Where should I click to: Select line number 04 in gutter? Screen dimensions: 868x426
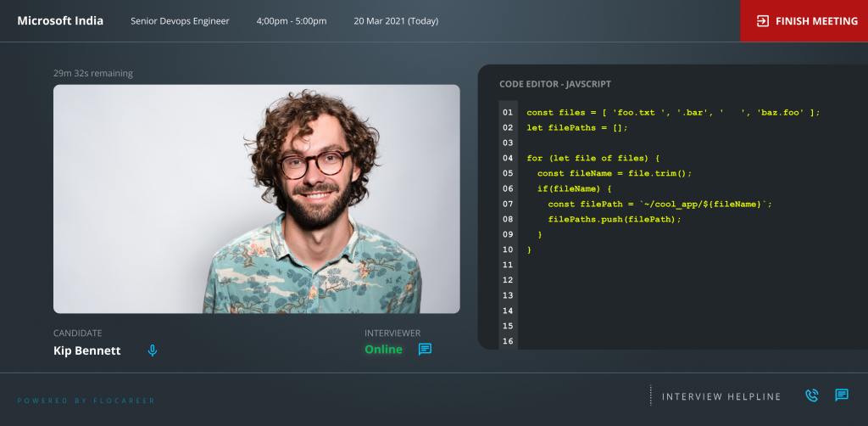[x=508, y=158]
